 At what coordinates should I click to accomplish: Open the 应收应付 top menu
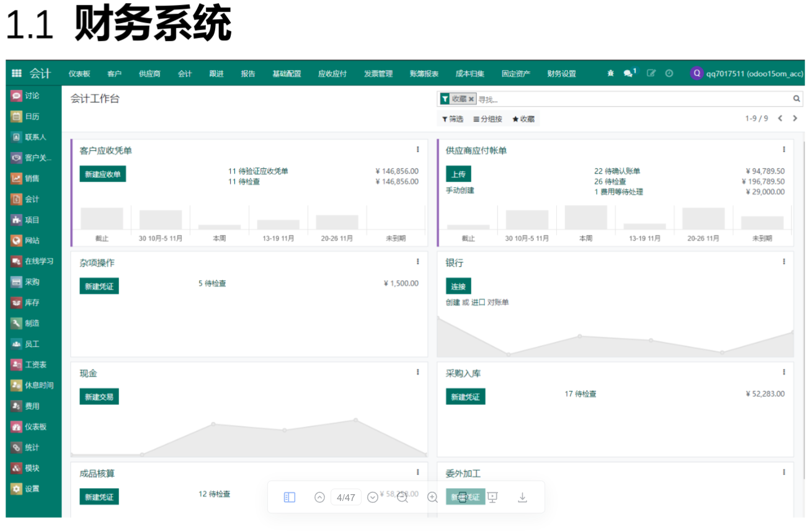(x=332, y=74)
